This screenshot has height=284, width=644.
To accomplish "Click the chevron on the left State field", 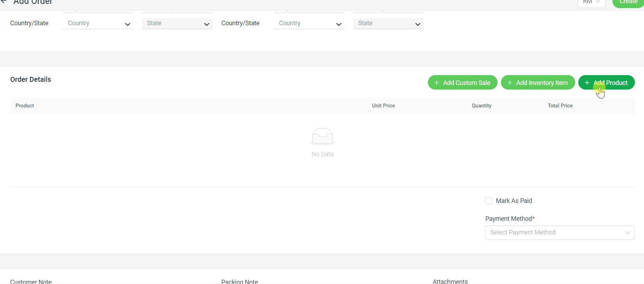I will tap(207, 24).
